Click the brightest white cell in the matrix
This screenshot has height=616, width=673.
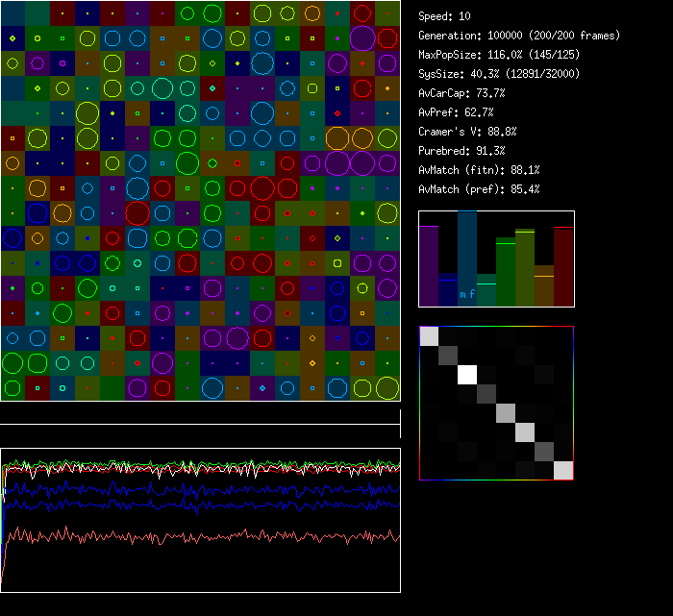tap(468, 374)
